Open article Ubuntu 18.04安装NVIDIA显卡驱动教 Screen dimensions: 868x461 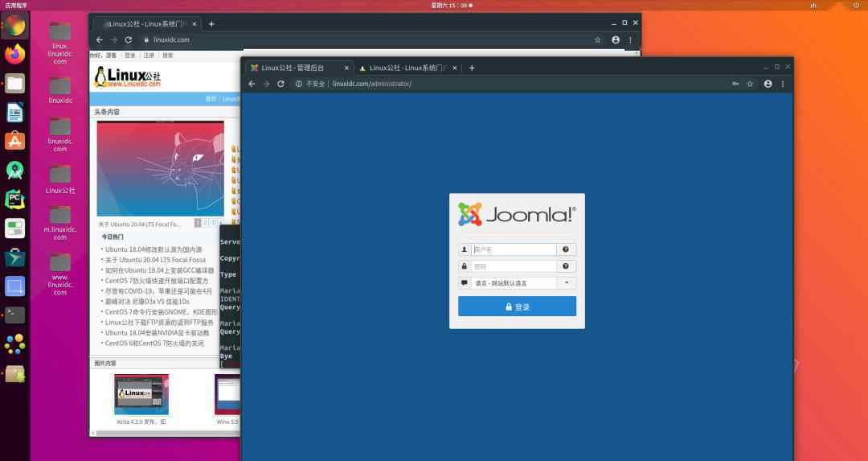(x=158, y=333)
